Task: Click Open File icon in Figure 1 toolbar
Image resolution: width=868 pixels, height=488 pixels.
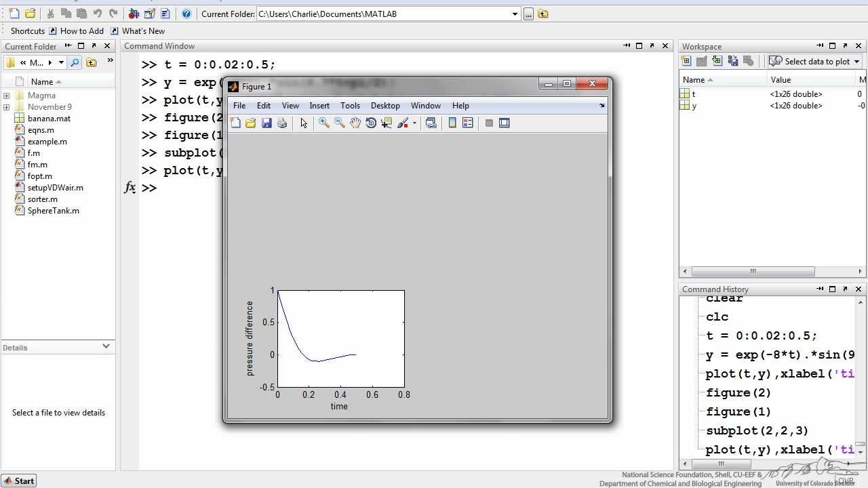Action: point(251,123)
